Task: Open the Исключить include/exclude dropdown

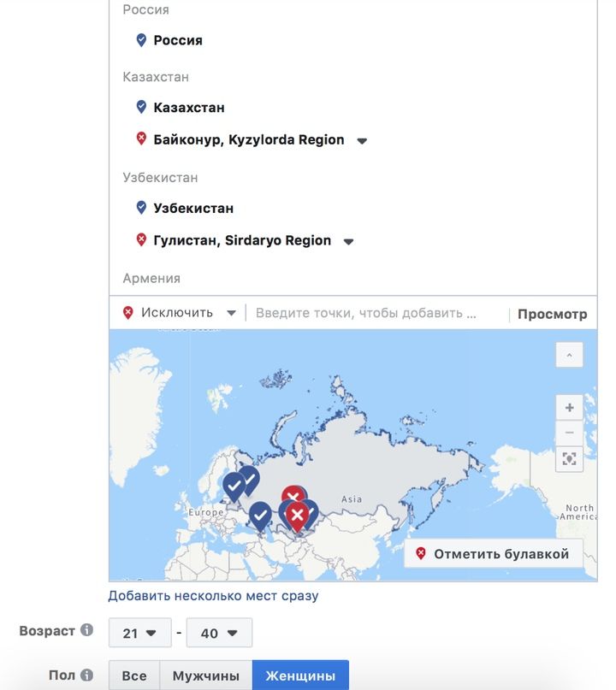Action: click(179, 313)
